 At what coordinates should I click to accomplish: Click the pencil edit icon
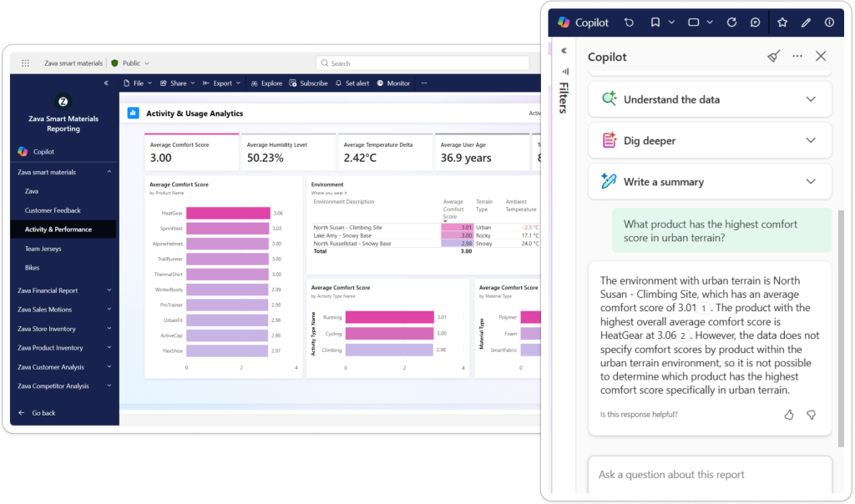tap(806, 23)
